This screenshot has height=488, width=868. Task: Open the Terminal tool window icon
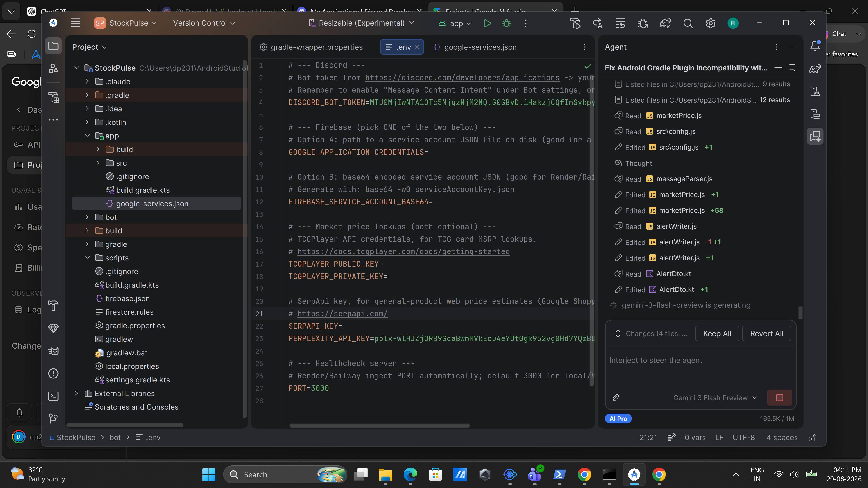click(53, 396)
